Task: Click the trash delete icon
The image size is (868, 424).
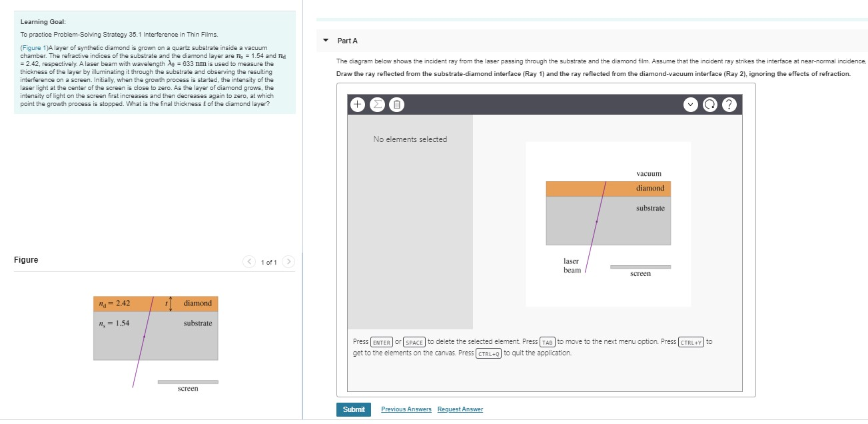Action: pos(397,105)
